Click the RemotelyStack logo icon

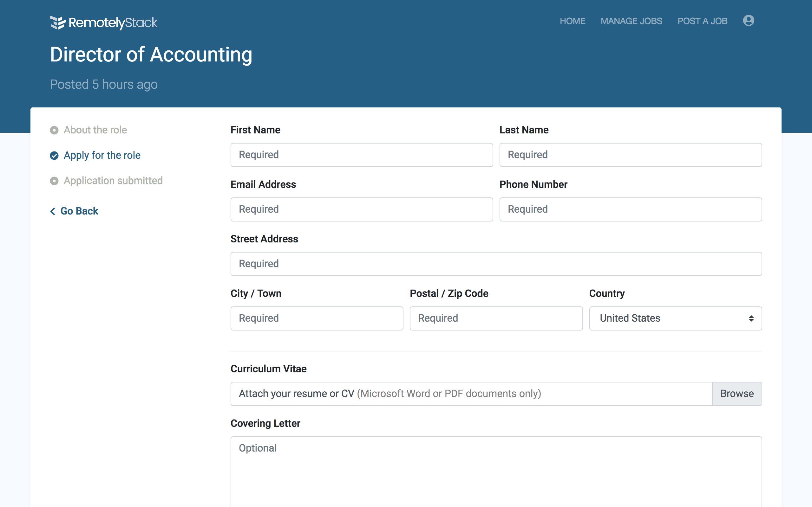[x=57, y=22]
